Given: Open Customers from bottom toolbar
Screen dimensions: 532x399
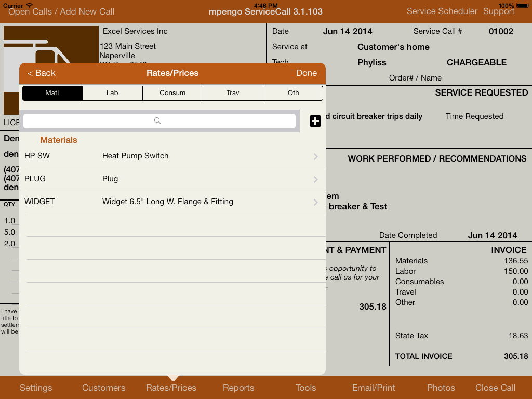Looking at the screenshot, I should tap(103, 388).
